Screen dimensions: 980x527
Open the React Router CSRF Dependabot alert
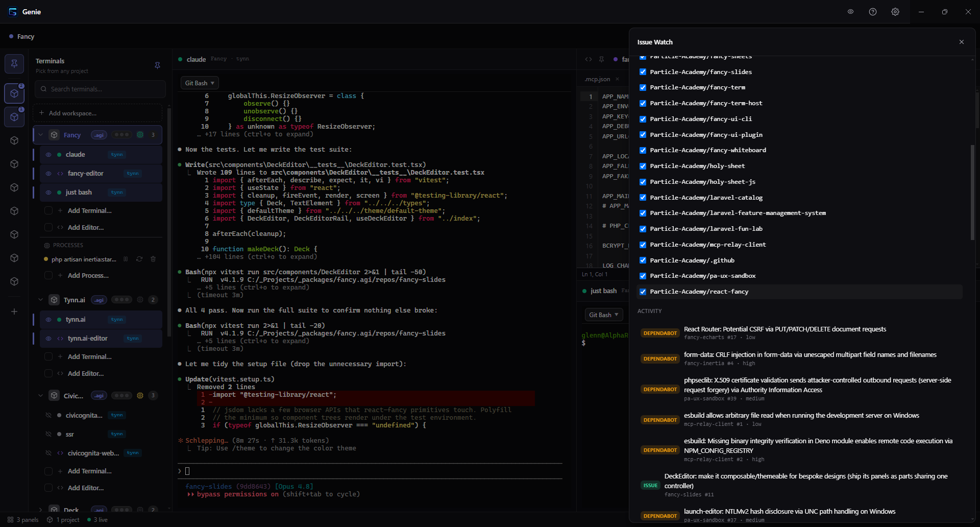pos(800,333)
